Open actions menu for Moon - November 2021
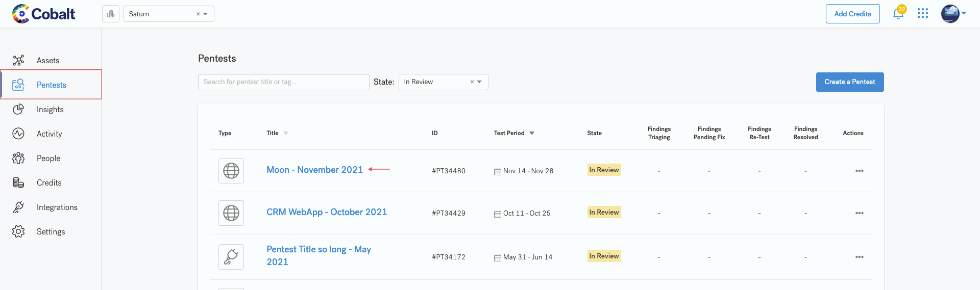 click(x=859, y=171)
